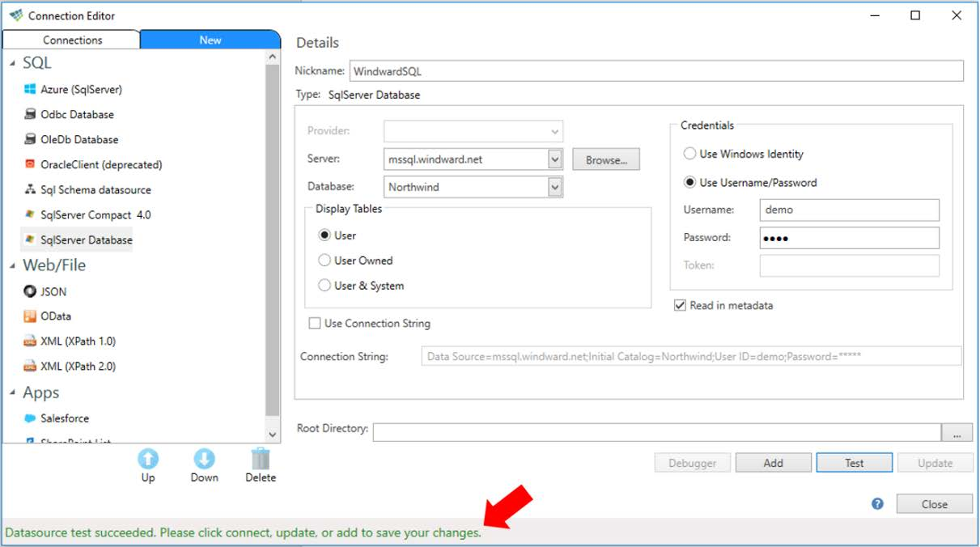Image resolution: width=980 pixels, height=547 pixels.
Task: Click the Test button
Action: pyautogui.click(x=855, y=463)
